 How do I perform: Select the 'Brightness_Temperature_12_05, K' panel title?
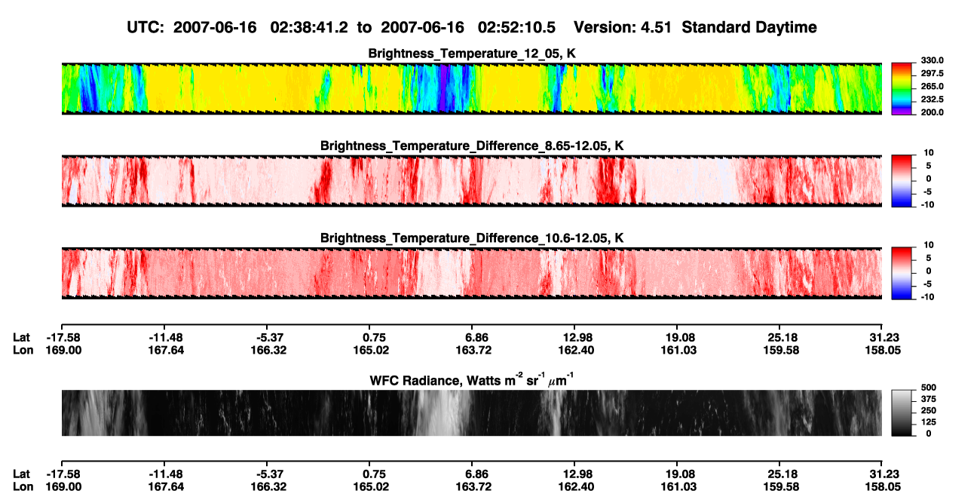(x=472, y=54)
